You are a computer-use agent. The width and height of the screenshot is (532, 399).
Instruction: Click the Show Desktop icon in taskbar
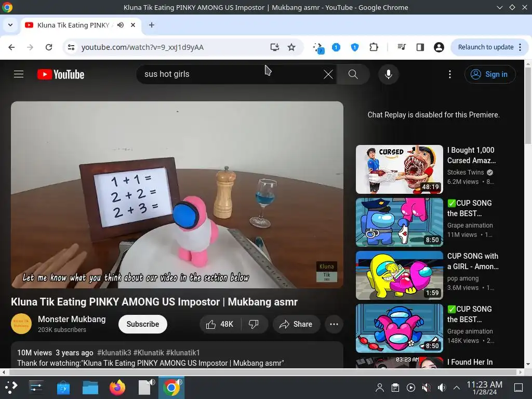[x=518, y=388]
